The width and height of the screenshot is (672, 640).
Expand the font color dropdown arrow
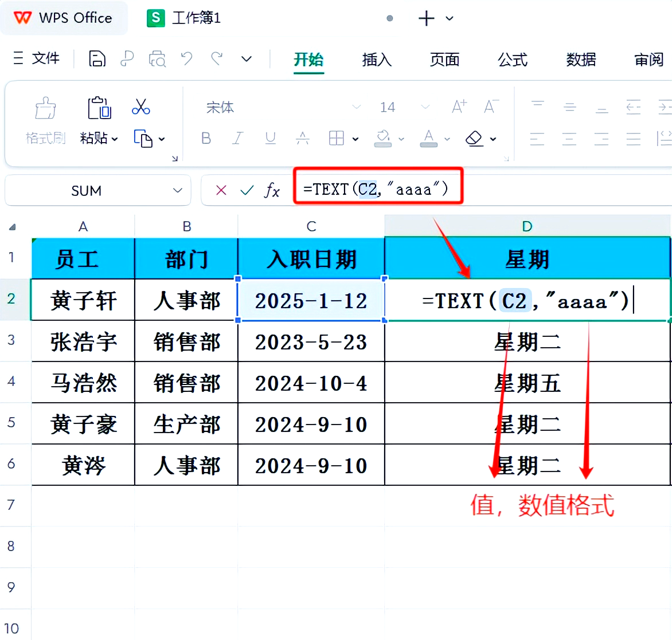pyautogui.click(x=447, y=139)
